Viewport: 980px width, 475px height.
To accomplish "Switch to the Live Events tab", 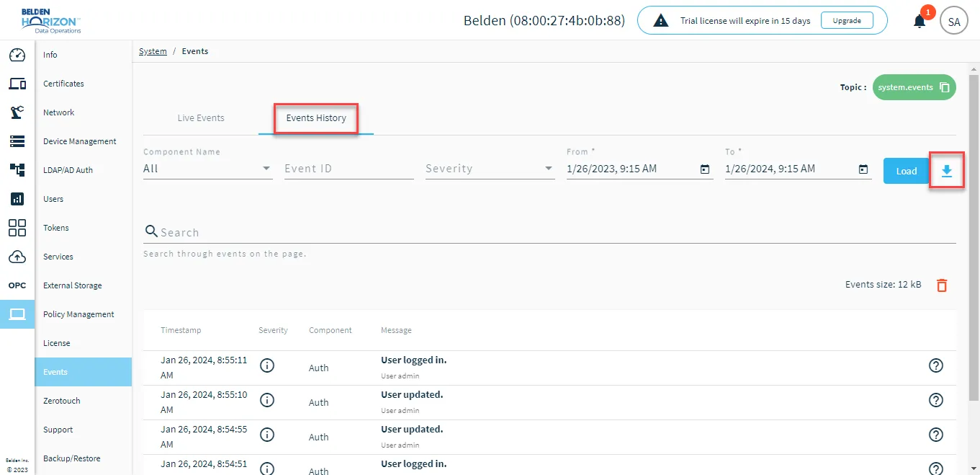I will coord(201,118).
